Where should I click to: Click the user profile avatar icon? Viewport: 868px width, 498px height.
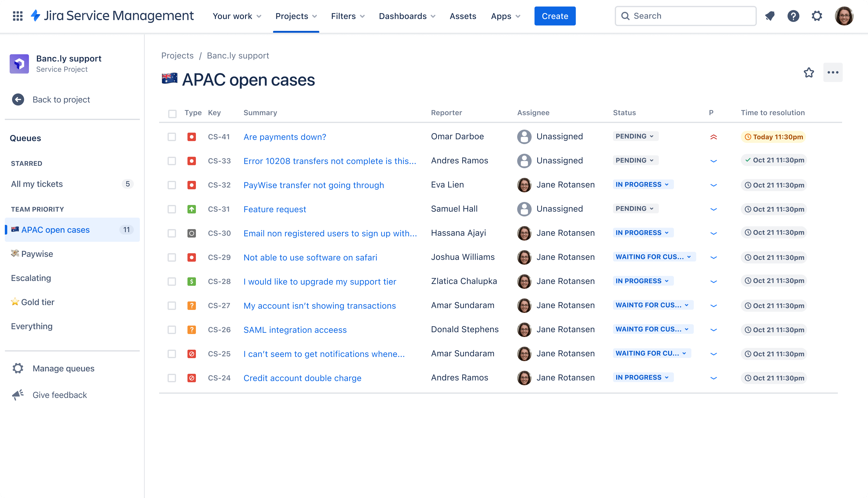pos(845,16)
